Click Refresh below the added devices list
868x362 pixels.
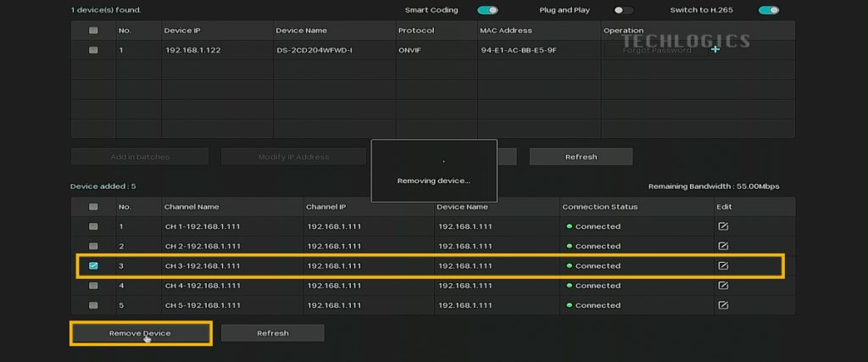(272, 333)
